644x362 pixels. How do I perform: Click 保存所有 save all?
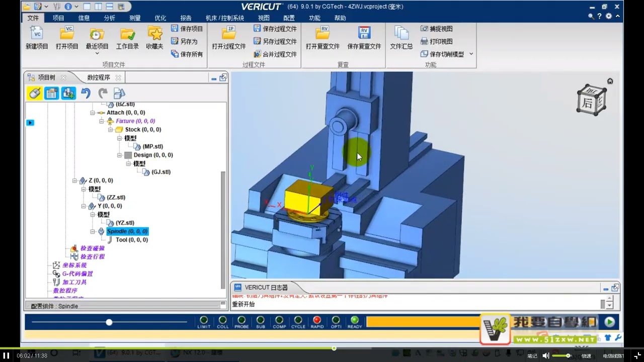187,54
